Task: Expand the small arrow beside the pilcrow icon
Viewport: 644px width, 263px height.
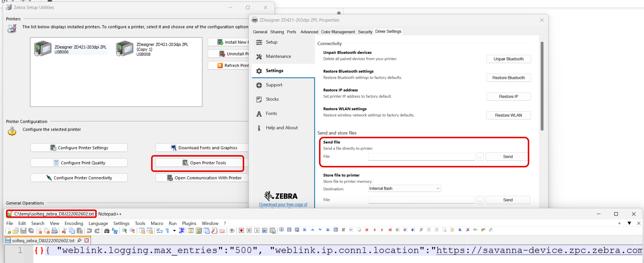Action: pos(174,231)
